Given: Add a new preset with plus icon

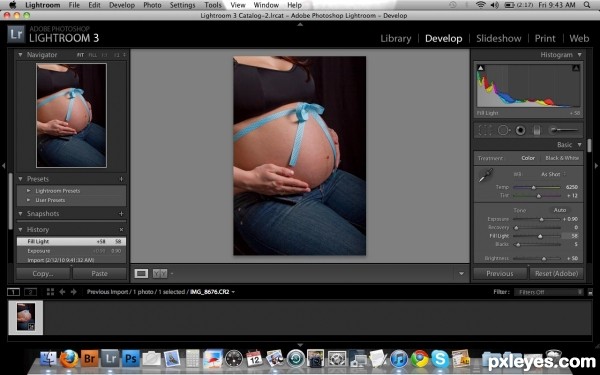Looking at the screenshot, I should coord(121,179).
